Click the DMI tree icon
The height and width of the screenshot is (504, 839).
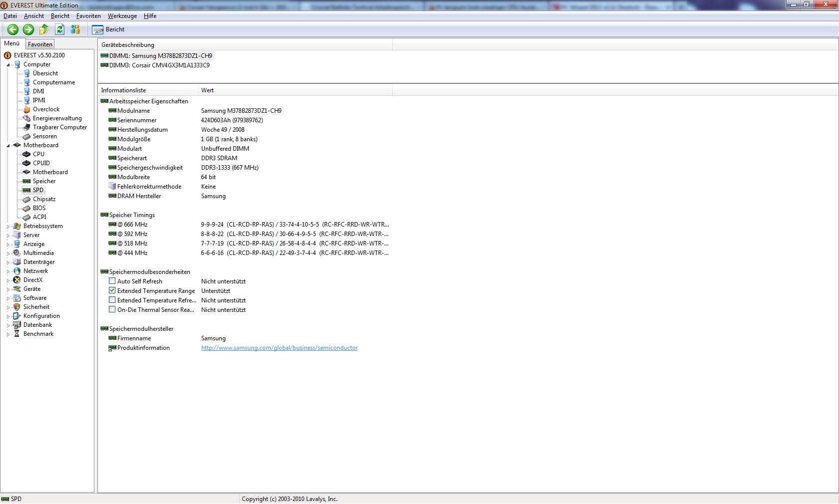[27, 91]
